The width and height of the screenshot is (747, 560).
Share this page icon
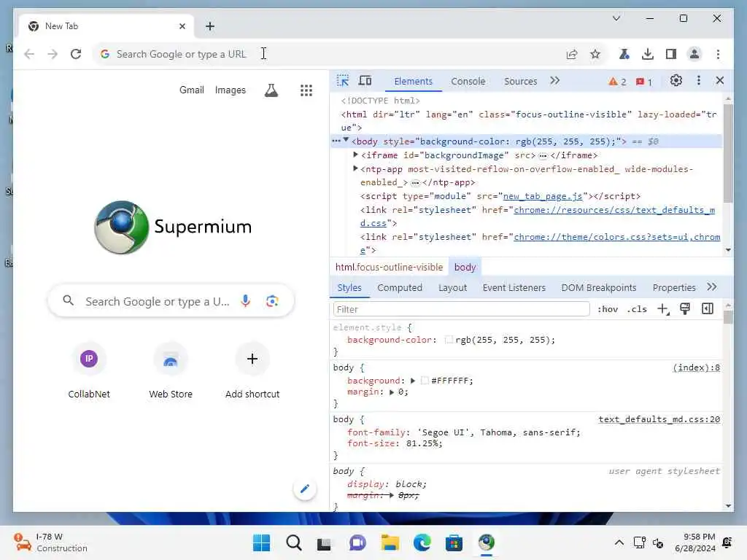click(572, 54)
